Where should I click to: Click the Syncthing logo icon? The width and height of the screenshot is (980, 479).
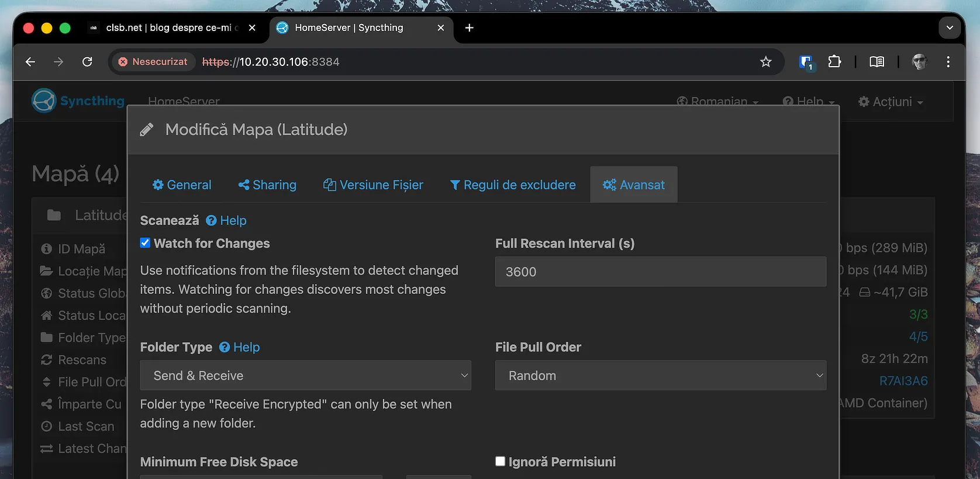44,101
